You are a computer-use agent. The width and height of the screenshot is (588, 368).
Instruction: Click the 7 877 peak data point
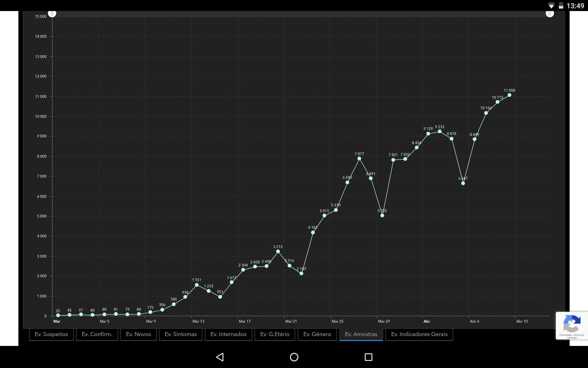pos(359,159)
